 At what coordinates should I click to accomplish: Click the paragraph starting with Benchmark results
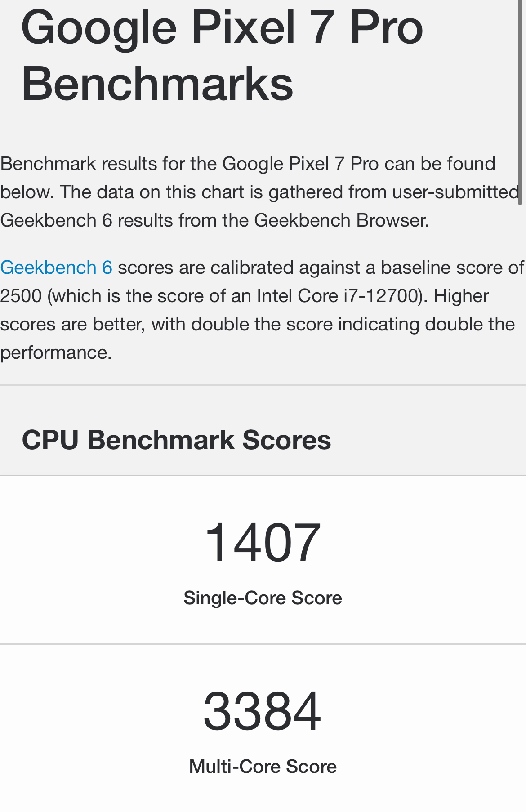point(260,192)
